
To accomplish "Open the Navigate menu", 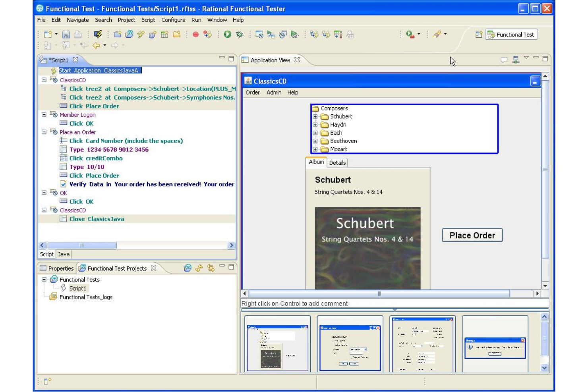I will (78, 20).
